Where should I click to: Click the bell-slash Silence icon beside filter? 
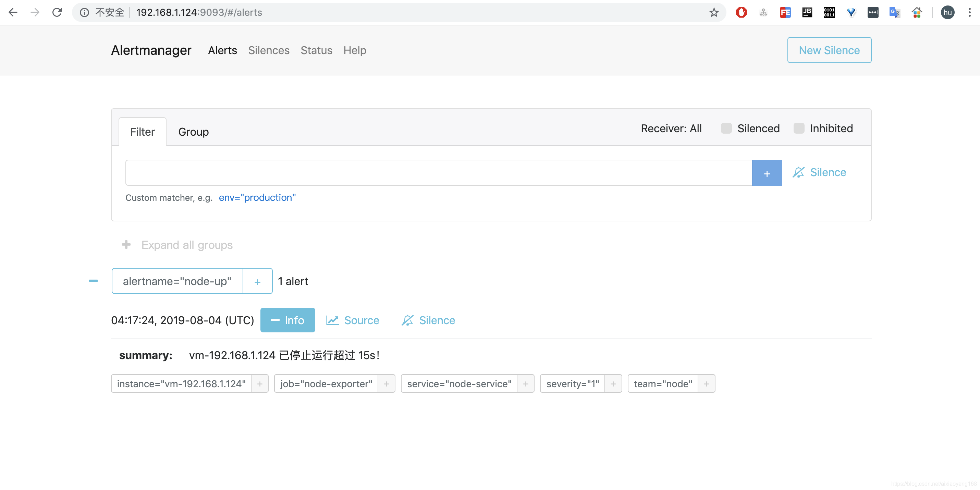click(x=798, y=172)
